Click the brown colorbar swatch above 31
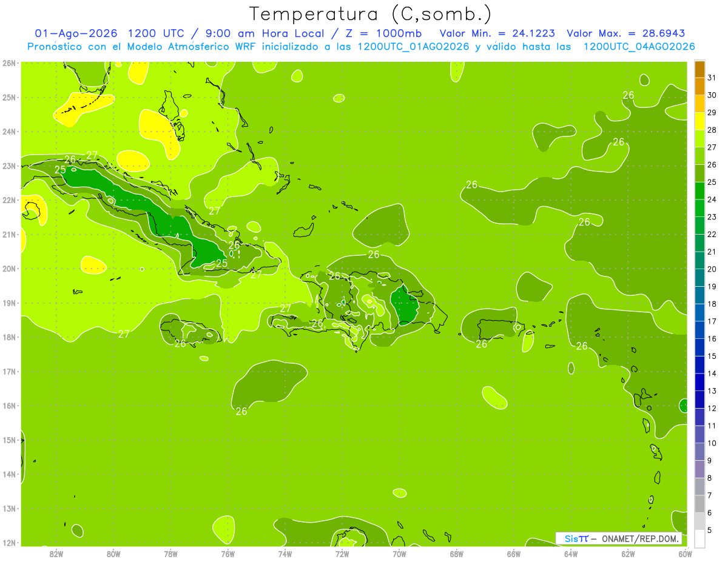Screen dimensions: 728x562 pos(699,70)
